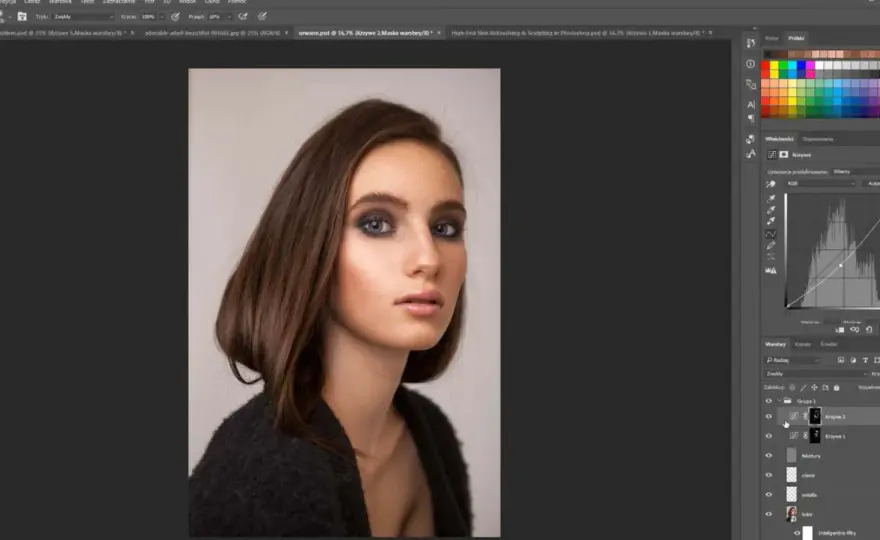
Task: Toggle lock position icon in Layers panel
Action: coord(814,387)
